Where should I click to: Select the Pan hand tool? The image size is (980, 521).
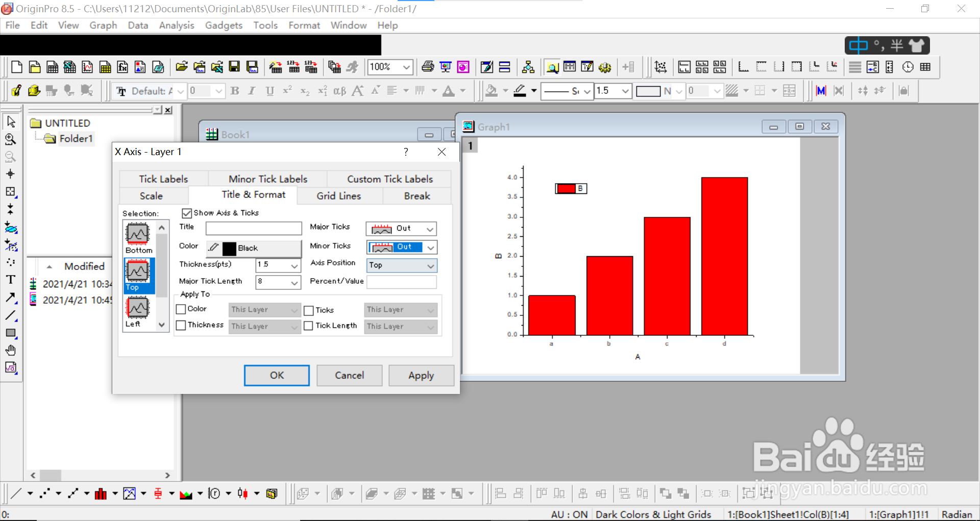[11, 350]
